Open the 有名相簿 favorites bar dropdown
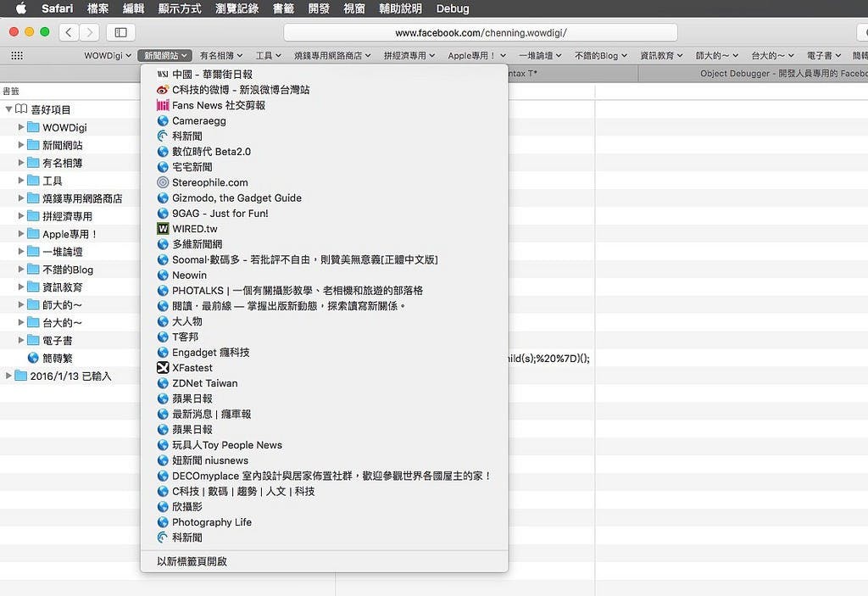Viewport: 868px width, 596px height. [221, 55]
